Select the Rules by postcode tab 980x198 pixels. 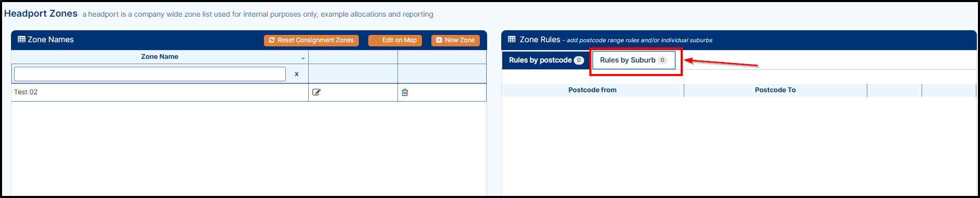(546, 60)
